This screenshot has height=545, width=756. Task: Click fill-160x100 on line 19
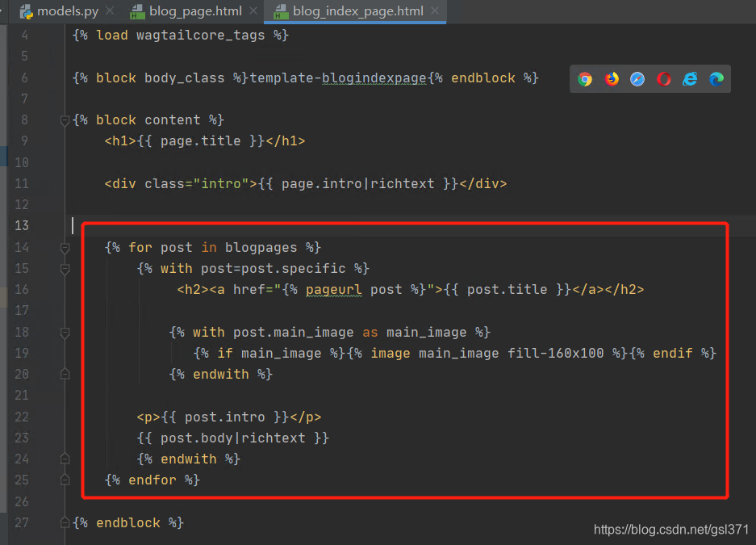(x=555, y=354)
